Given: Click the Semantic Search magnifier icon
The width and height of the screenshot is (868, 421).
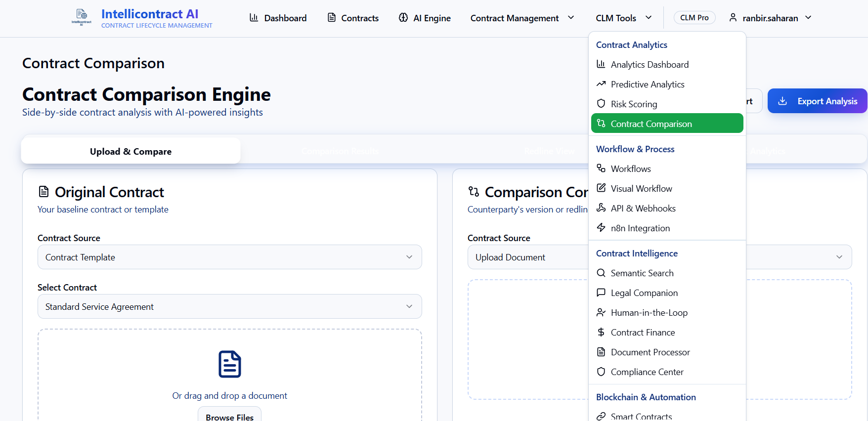Looking at the screenshot, I should pyautogui.click(x=601, y=273).
